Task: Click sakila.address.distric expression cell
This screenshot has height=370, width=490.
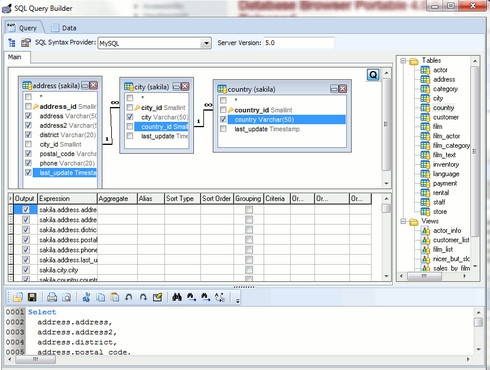Action: pyautogui.click(x=68, y=230)
